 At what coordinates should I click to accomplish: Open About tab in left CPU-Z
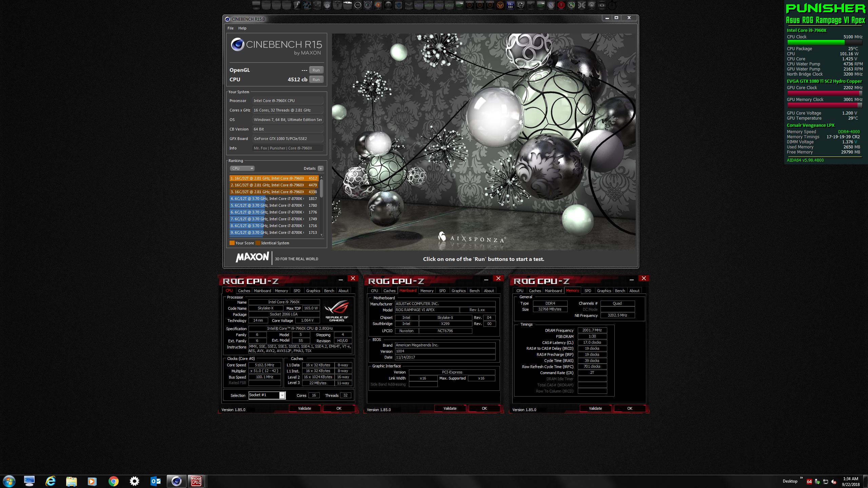pyautogui.click(x=343, y=291)
